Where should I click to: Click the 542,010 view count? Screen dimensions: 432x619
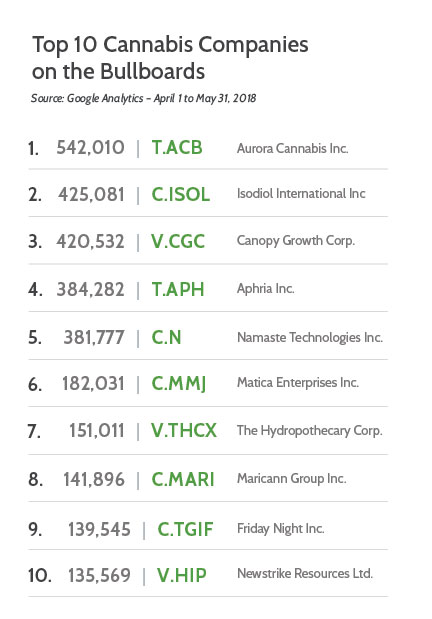(90, 148)
